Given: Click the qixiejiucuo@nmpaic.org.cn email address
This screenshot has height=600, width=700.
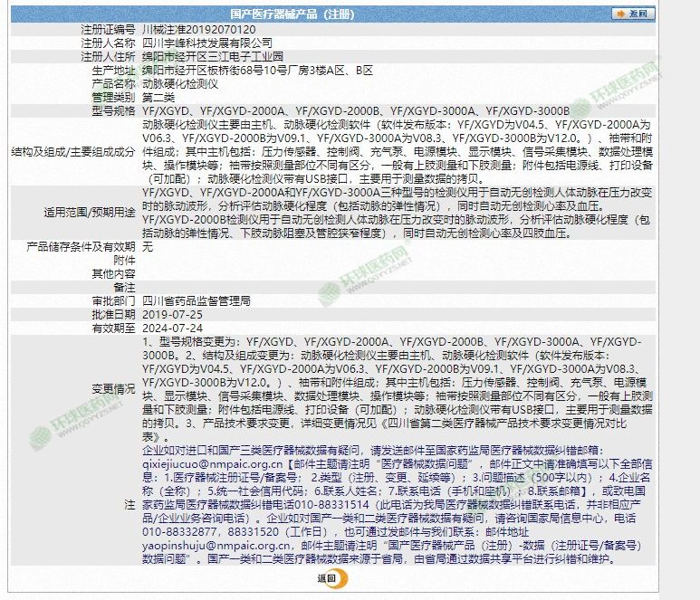Looking at the screenshot, I should [202, 462].
